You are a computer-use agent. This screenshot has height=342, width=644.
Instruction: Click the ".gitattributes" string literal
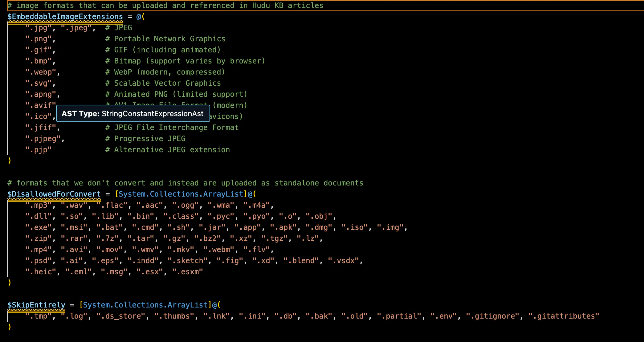(564, 316)
